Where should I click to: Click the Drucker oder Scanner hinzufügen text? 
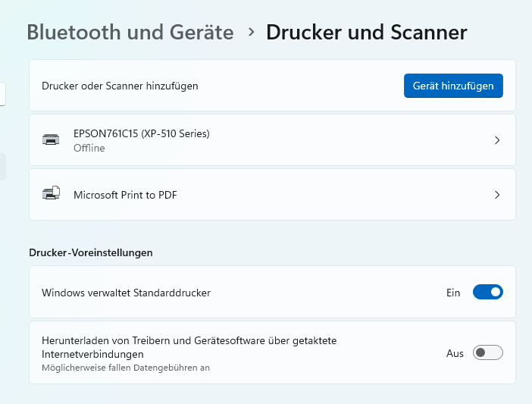[120, 86]
